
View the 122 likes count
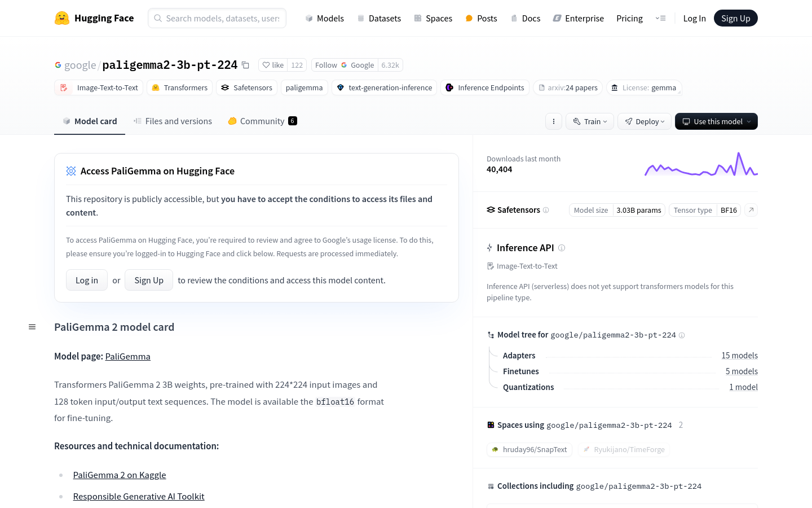click(297, 65)
